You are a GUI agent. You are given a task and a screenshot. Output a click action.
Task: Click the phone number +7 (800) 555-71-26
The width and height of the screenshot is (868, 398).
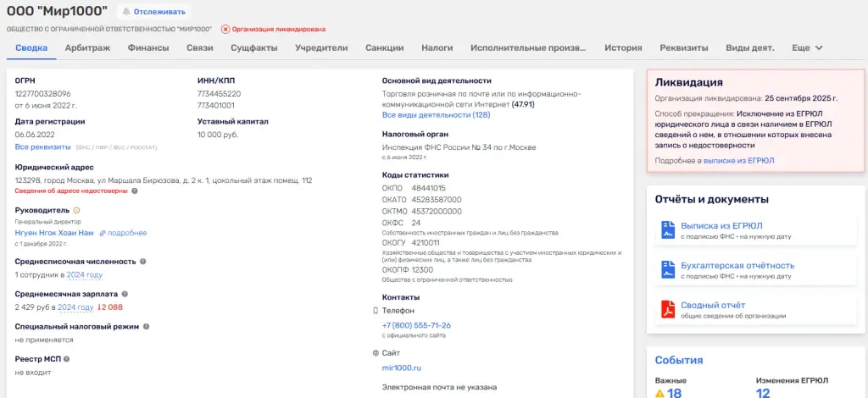pos(416,325)
